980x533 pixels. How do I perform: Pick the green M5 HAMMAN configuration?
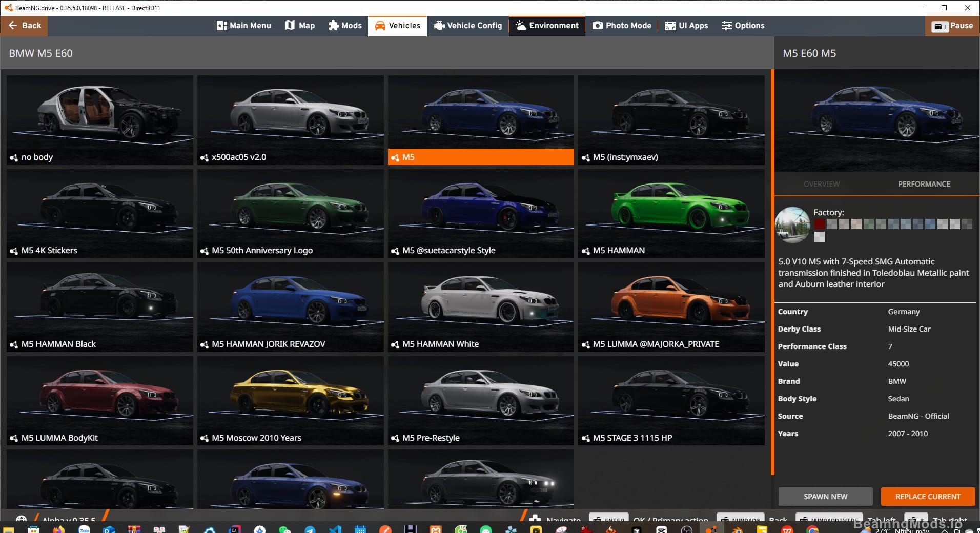click(x=671, y=214)
